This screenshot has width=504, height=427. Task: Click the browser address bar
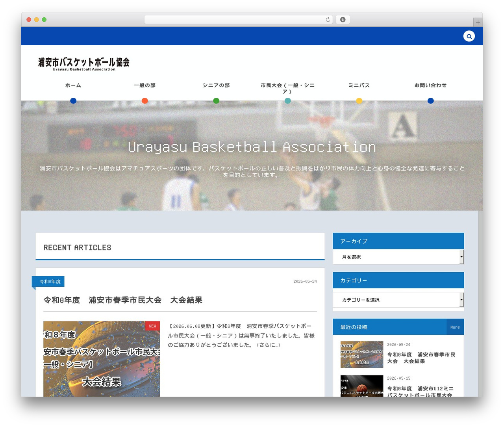click(238, 20)
